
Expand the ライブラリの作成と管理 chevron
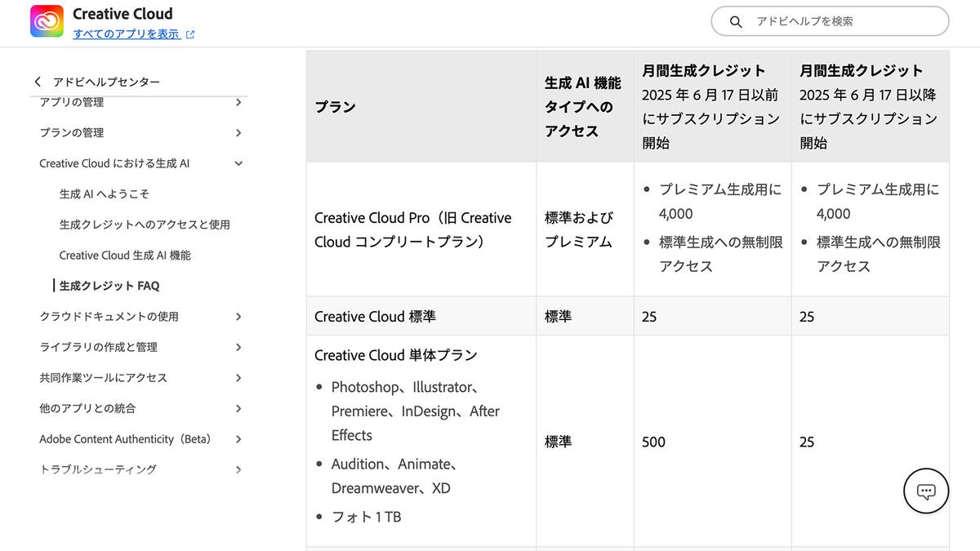click(238, 347)
